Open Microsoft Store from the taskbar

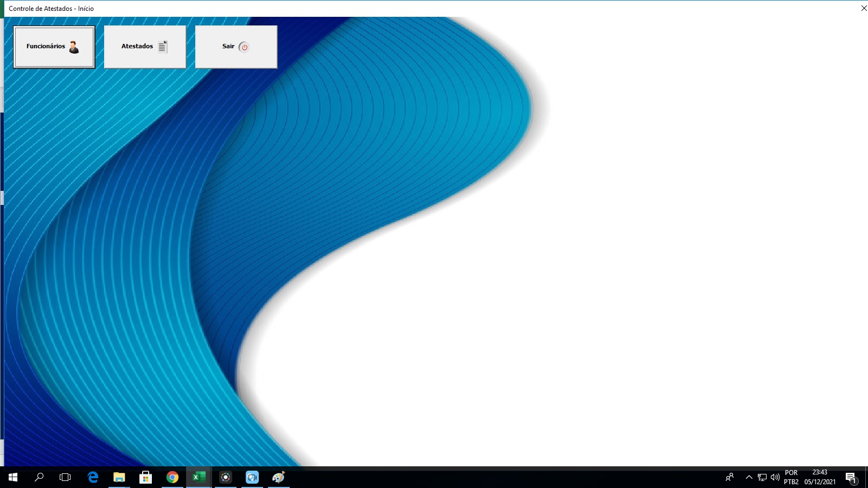click(x=145, y=477)
